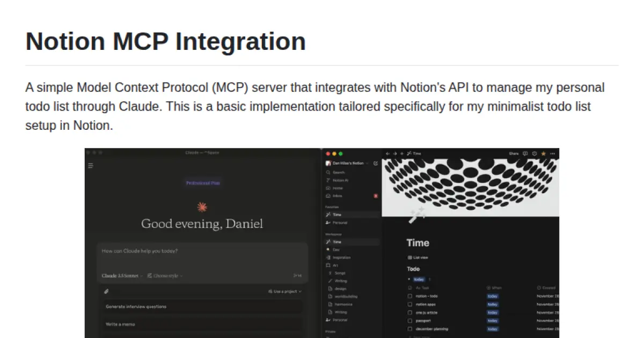Open the page options ellipsis menu
644x338 pixels.
tap(552, 153)
